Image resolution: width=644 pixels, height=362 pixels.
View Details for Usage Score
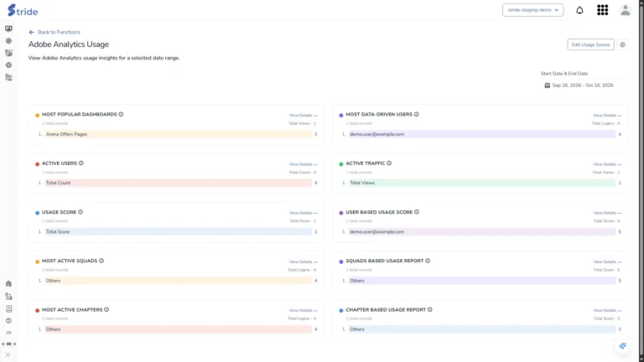[303, 213]
